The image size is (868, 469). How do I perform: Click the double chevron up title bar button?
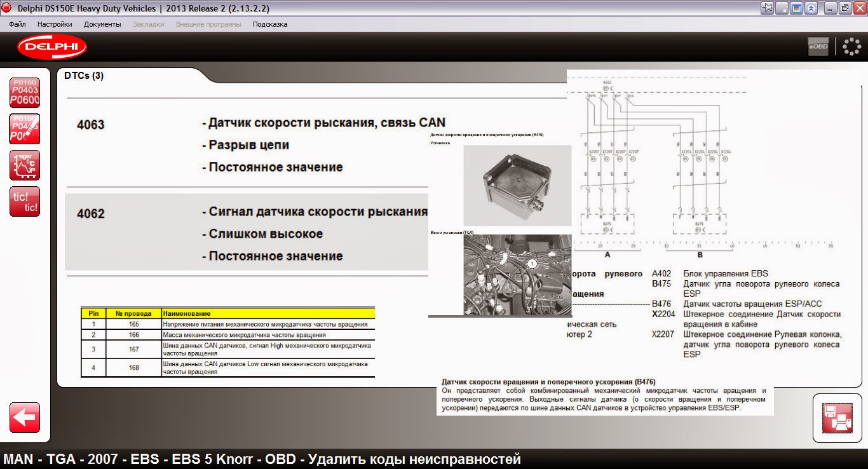coord(811,8)
